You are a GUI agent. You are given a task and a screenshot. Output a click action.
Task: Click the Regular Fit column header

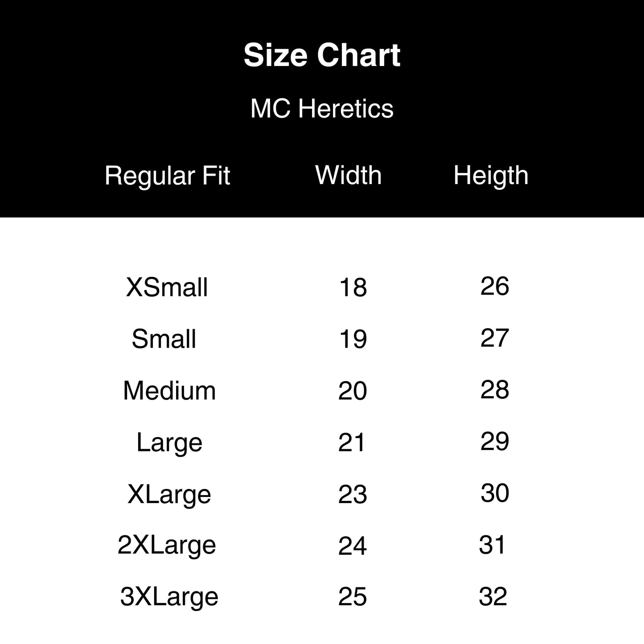[x=167, y=175]
